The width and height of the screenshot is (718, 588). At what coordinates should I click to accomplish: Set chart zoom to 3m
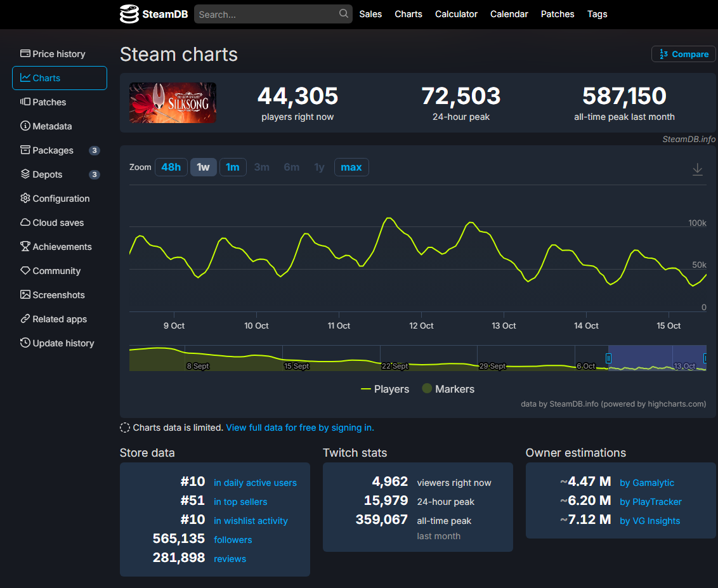pos(262,167)
